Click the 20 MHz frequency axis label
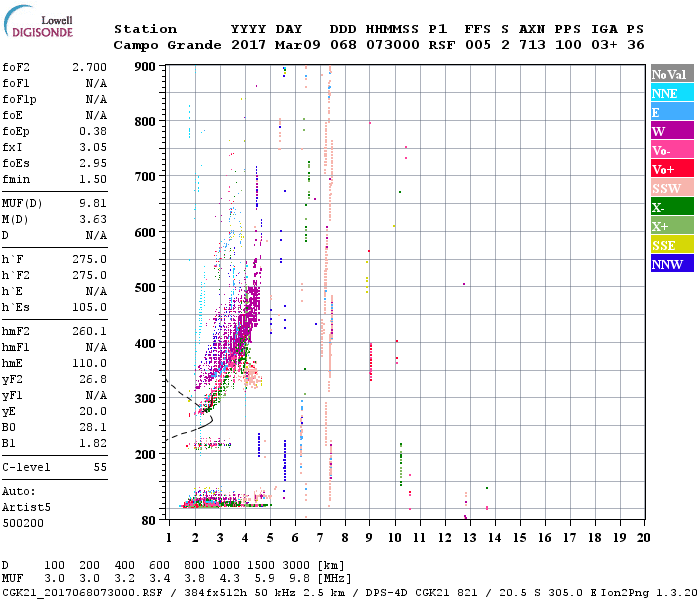 click(643, 538)
